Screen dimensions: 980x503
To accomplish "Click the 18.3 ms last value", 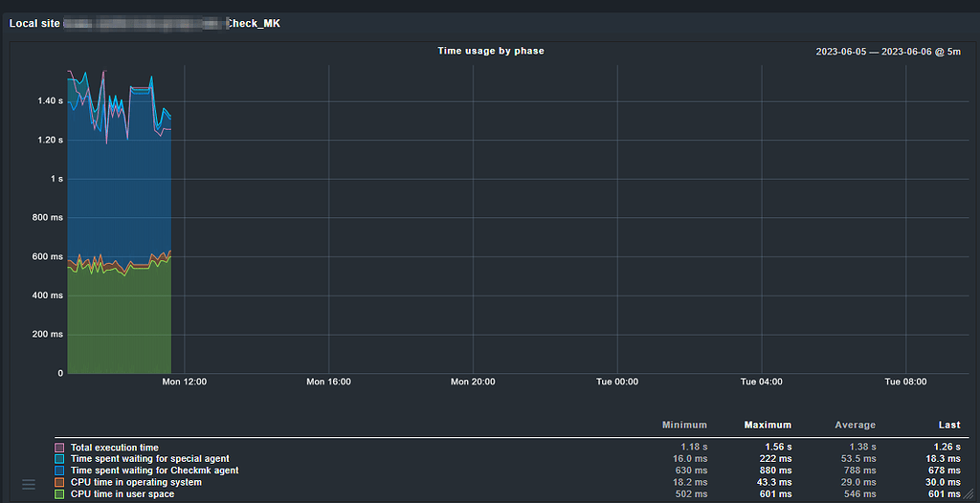I will click(x=942, y=459).
